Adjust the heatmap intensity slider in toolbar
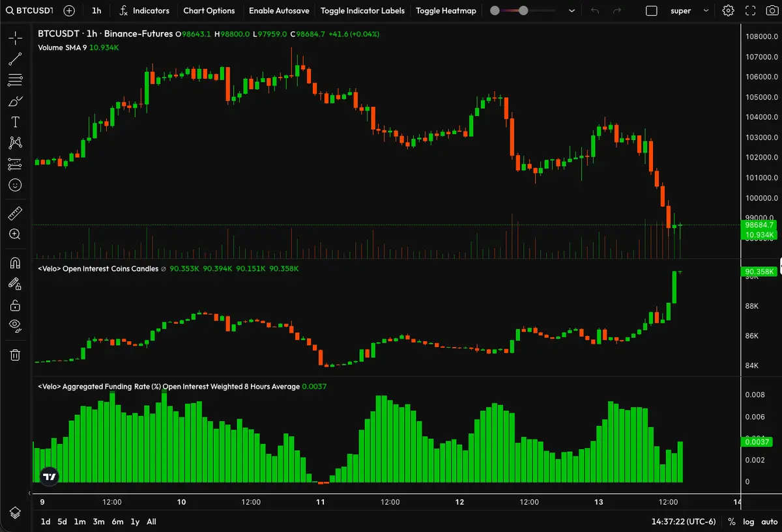 click(x=523, y=11)
